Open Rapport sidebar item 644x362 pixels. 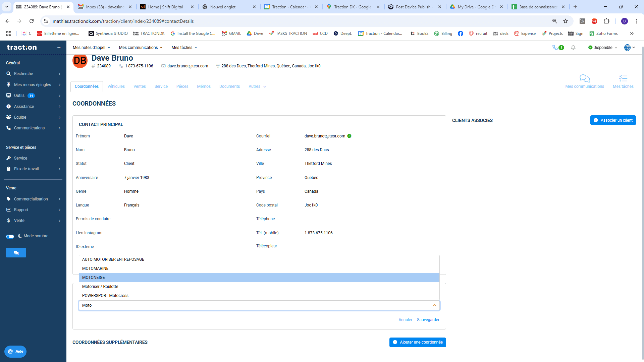(x=33, y=210)
